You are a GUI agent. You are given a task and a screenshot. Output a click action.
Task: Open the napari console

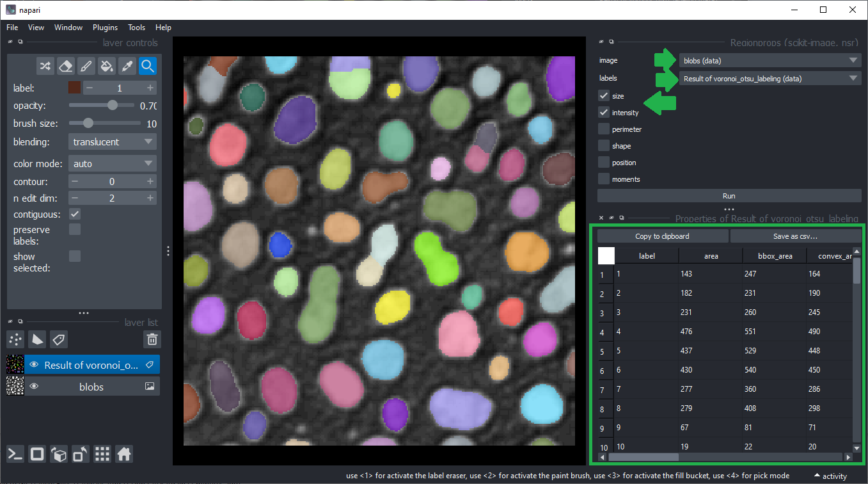(x=15, y=455)
